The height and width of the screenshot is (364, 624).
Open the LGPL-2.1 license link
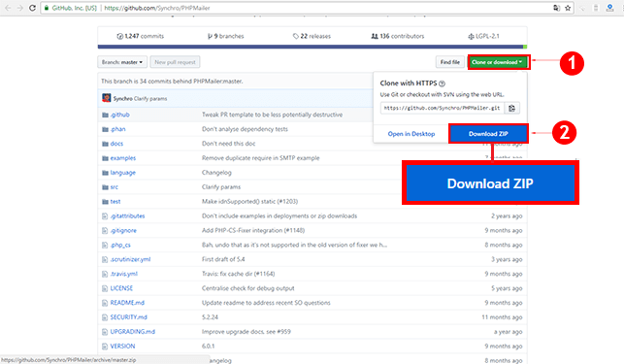(483, 36)
